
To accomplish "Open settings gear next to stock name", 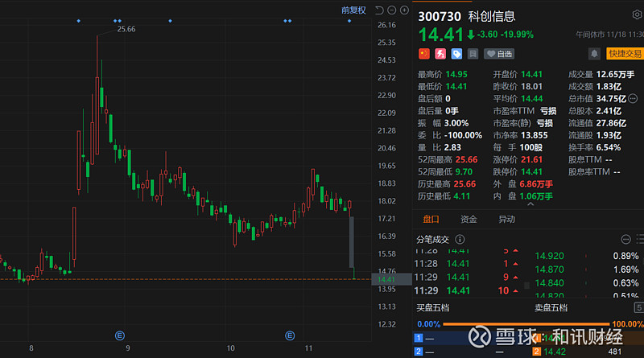I will tap(637, 16).
